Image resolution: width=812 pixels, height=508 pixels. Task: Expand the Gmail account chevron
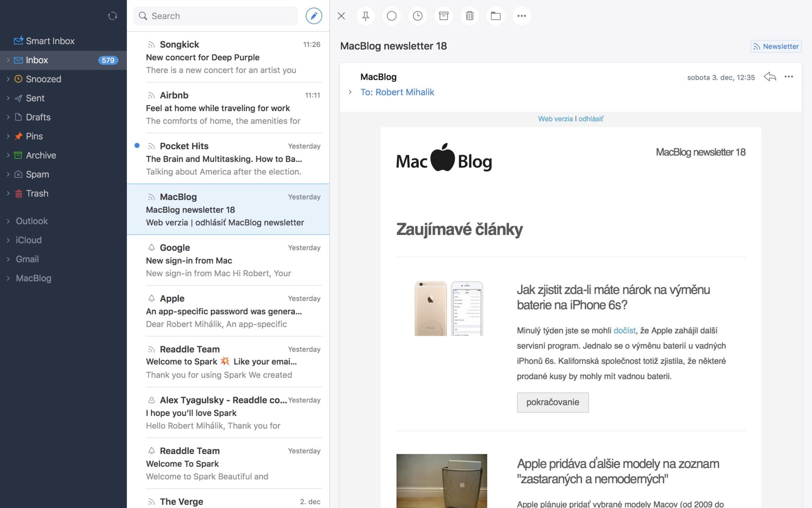point(8,259)
